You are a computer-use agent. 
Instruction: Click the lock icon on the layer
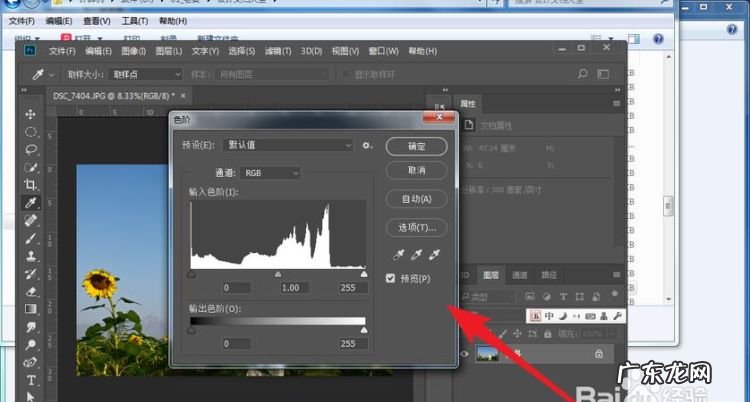point(599,354)
